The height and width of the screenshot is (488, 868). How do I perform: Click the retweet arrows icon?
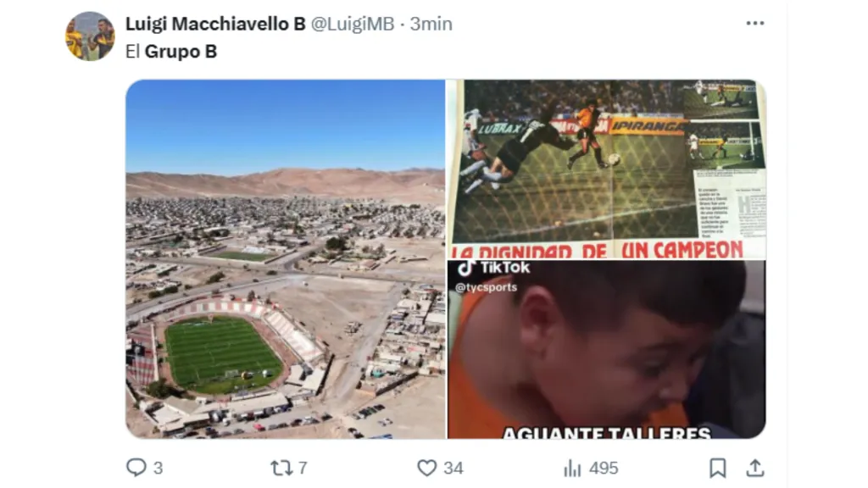click(281, 468)
